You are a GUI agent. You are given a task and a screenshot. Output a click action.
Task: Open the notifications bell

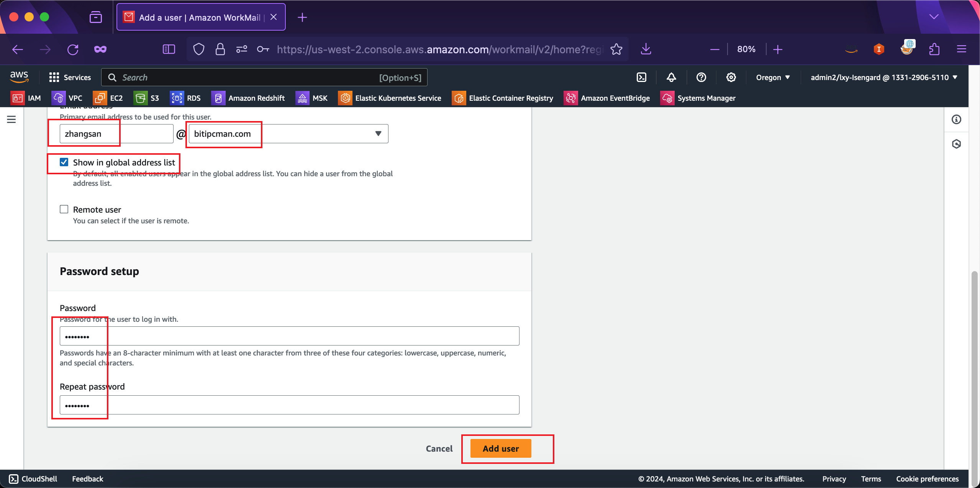tap(671, 77)
